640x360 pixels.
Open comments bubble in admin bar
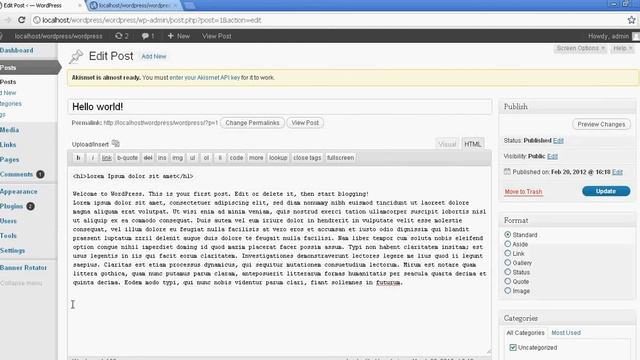(148, 36)
